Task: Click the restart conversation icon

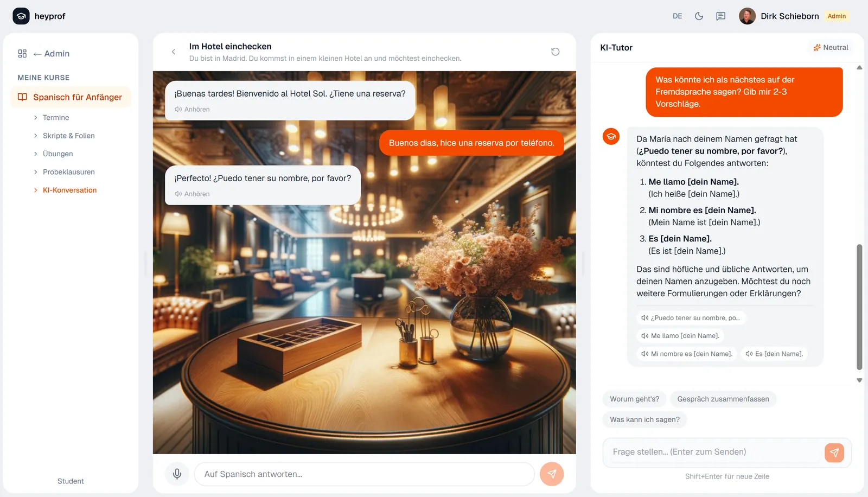Action: click(555, 52)
